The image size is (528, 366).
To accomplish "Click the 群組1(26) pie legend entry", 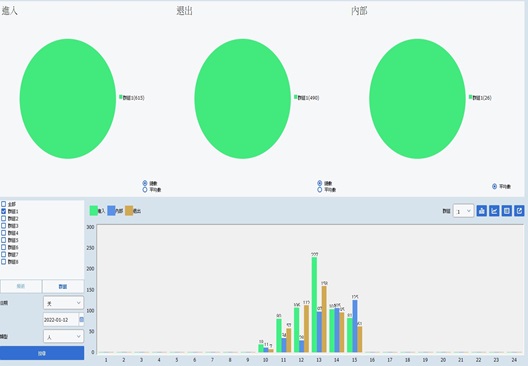I will tap(480, 98).
